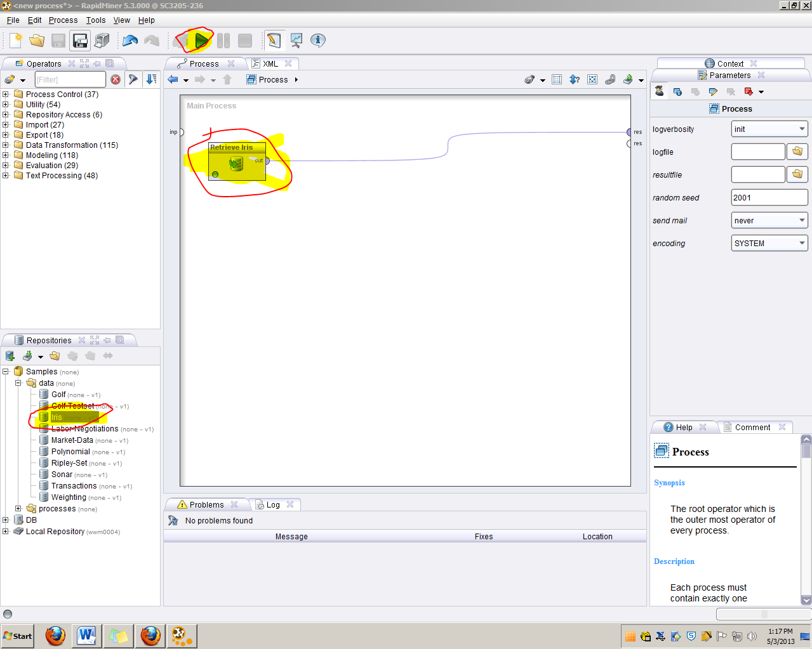812x649 pixels.
Task: Click the show parameter info icon
Action: 677,91
